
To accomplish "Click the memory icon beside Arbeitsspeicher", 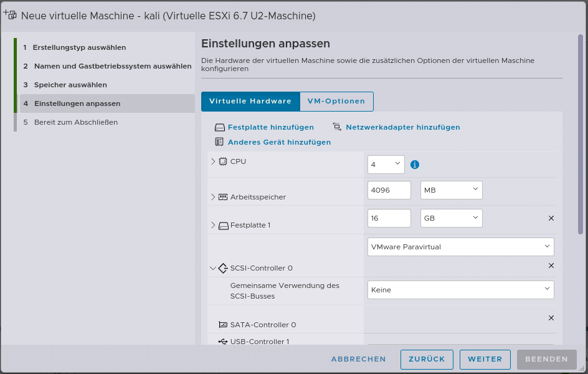I will 222,196.
